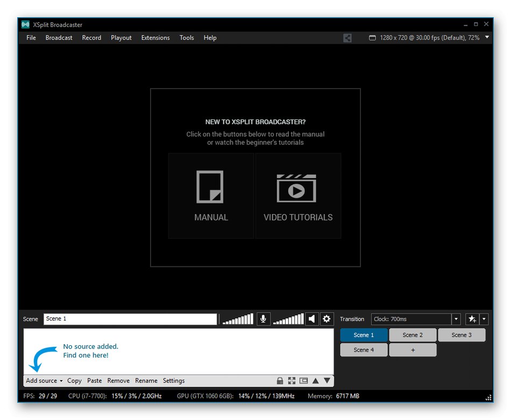Viewport: 511px width, 420px height.
Task: Click the CPU usage status entry
Action: pyautogui.click(x=115, y=396)
